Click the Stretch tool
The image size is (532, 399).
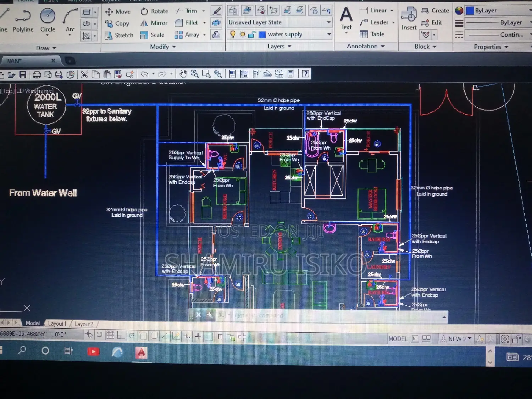pyautogui.click(x=119, y=35)
